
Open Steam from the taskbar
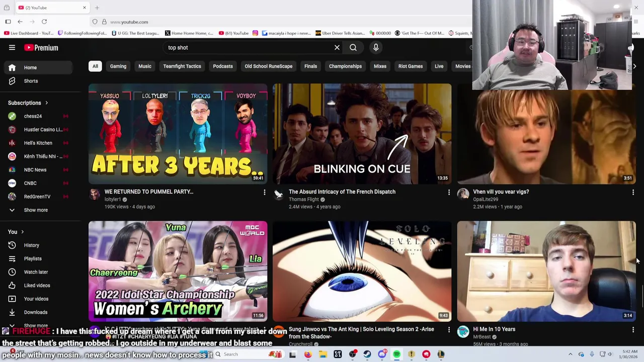[367, 354]
